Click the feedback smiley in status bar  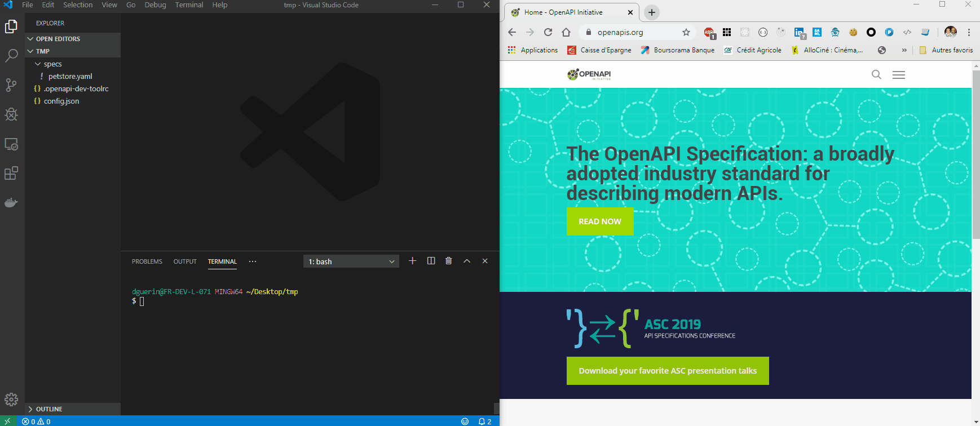tap(465, 421)
